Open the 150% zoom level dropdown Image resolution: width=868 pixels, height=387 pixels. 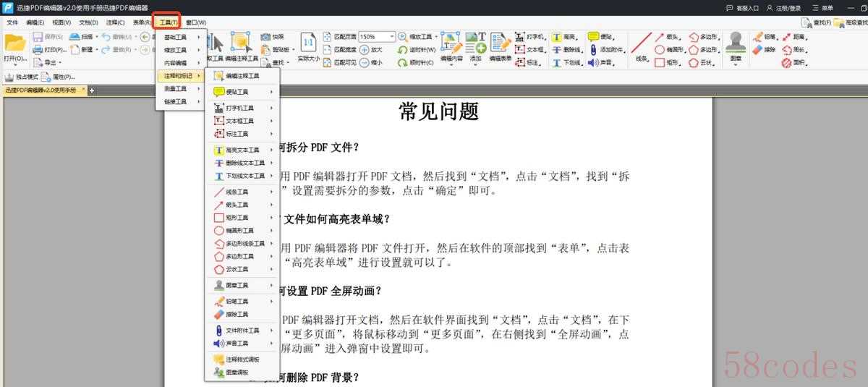coord(392,36)
